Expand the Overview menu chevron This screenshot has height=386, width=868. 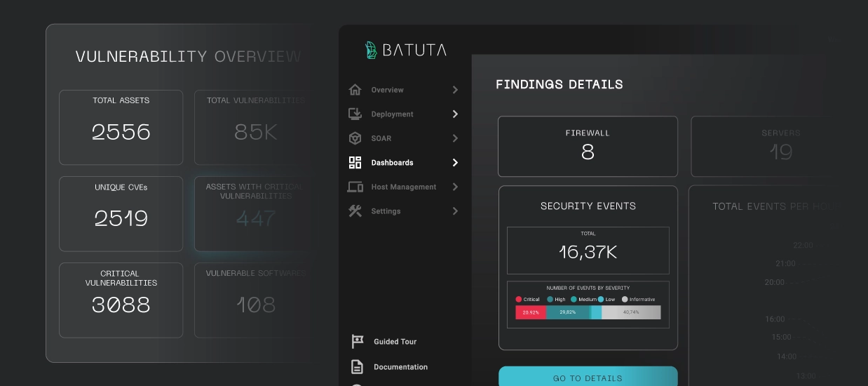[x=455, y=90]
